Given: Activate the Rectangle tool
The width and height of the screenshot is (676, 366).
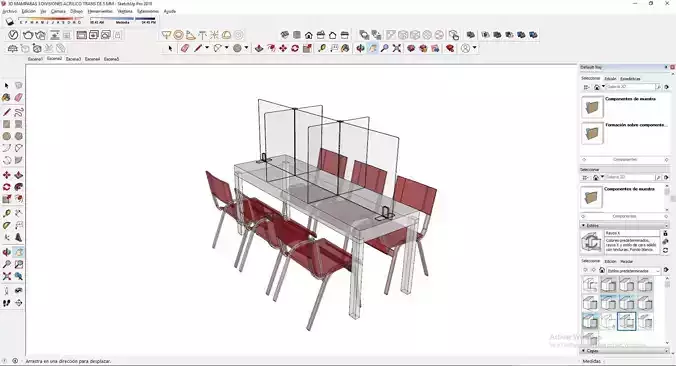Looking at the screenshot, I should pos(6,124).
